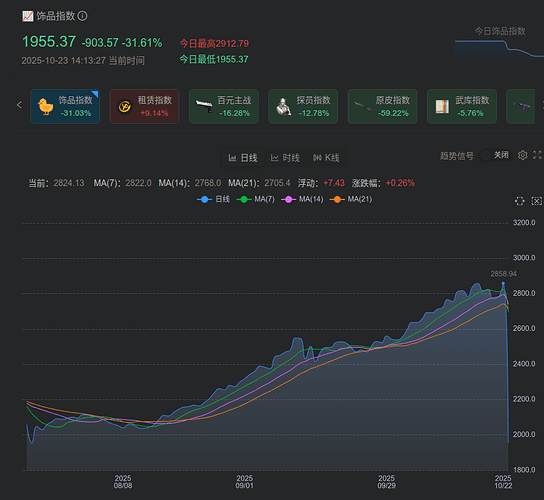
Task: Click the change value -903.57
Action: point(100,43)
